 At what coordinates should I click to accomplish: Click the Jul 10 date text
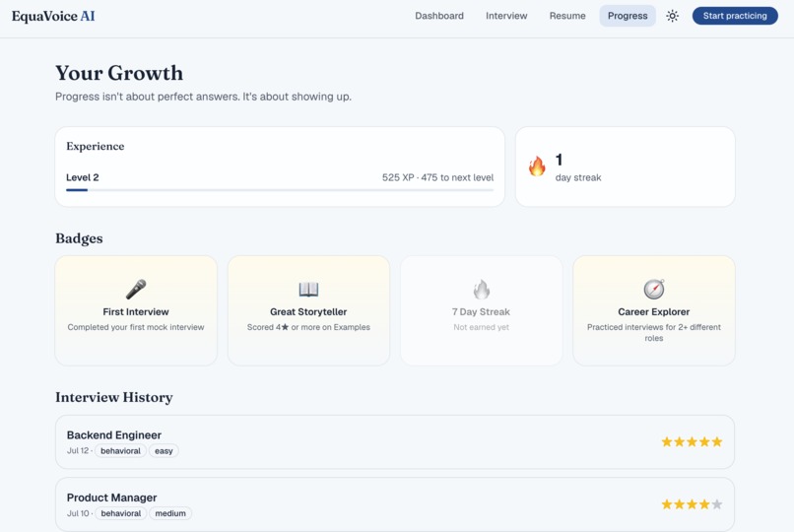pos(78,513)
